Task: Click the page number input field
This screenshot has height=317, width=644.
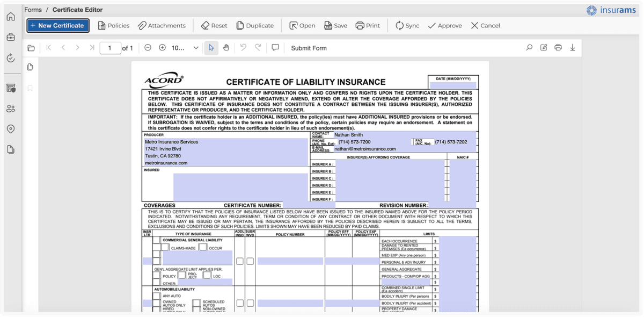Action: tap(110, 48)
